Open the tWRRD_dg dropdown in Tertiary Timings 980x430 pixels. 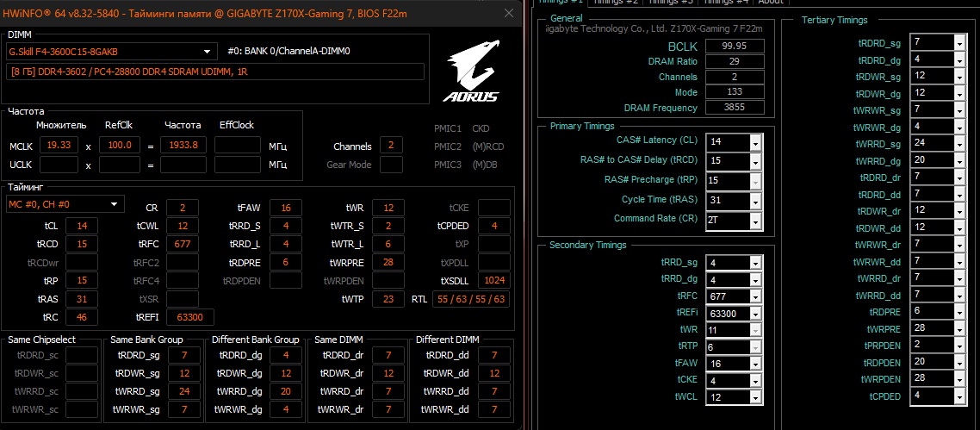point(959,160)
